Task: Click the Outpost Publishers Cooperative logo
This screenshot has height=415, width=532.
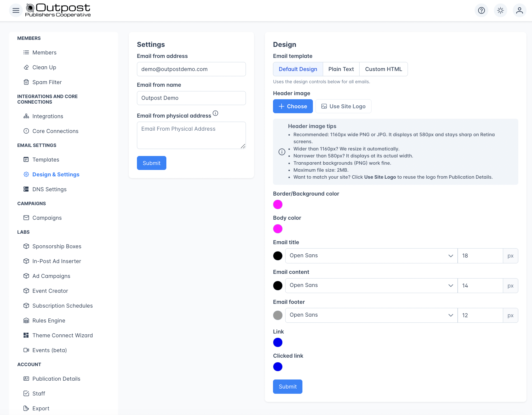Action: tap(58, 10)
